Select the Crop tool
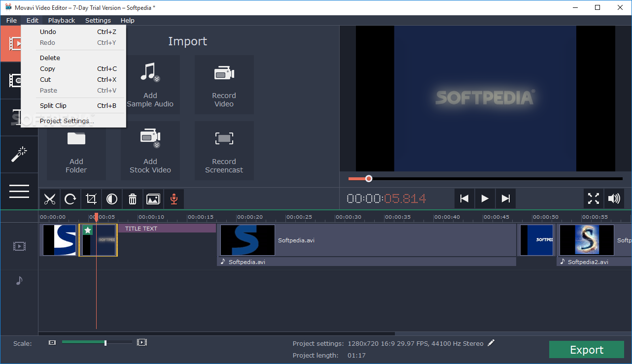 91,199
